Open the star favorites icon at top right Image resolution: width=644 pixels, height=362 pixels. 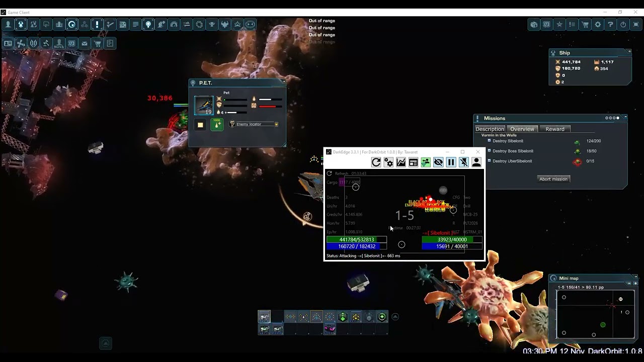pyautogui.click(x=559, y=24)
